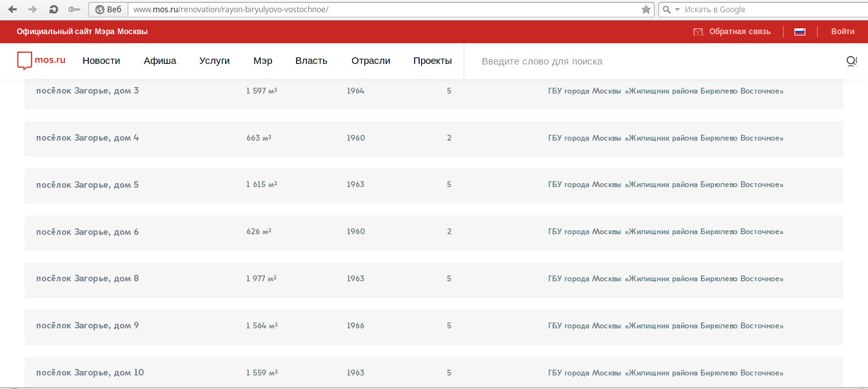Click the browser forward arrow
Image resolution: width=868 pixels, height=389 pixels.
point(33,10)
